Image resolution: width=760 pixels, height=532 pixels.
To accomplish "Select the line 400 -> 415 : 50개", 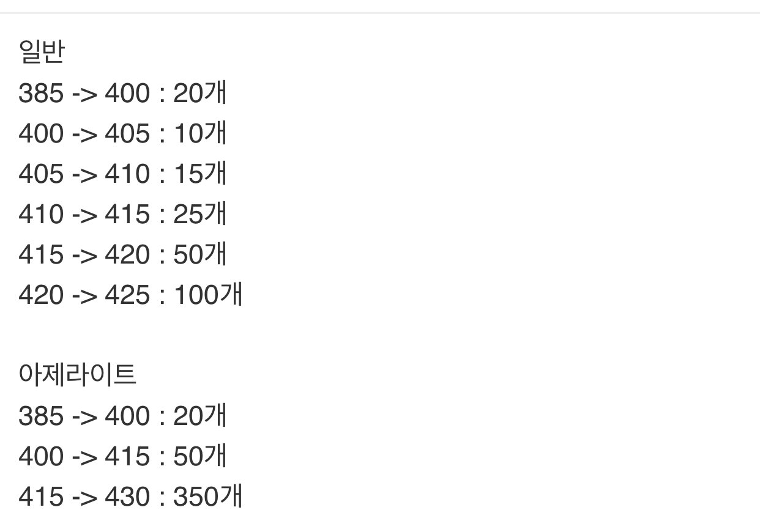I will point(123,457).
